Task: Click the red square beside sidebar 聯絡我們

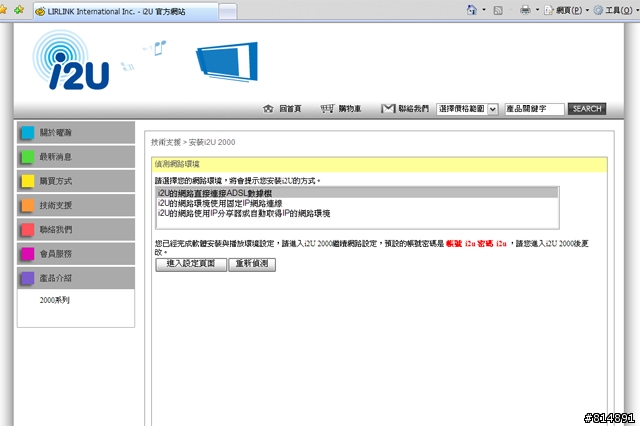Action: click(x=28, y=229)
